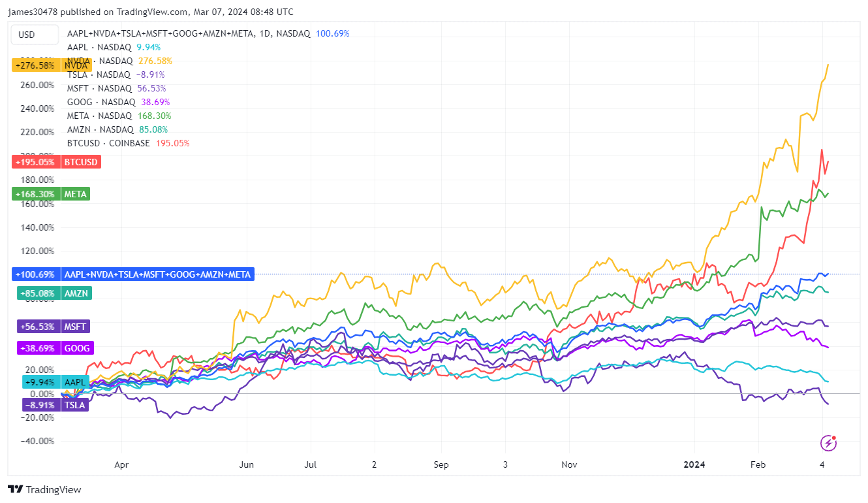Click the MSFT +56.53% axis label
Screen dimensions: 868x503
(51, 327)
